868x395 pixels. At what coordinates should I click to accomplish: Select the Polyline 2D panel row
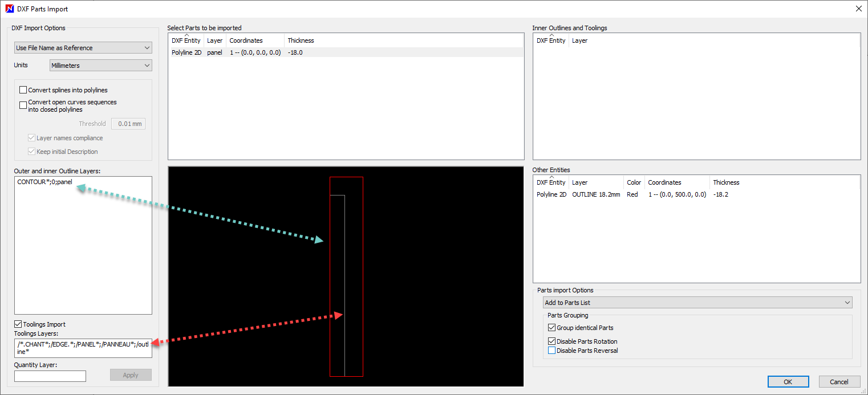(x=346, y=52)
